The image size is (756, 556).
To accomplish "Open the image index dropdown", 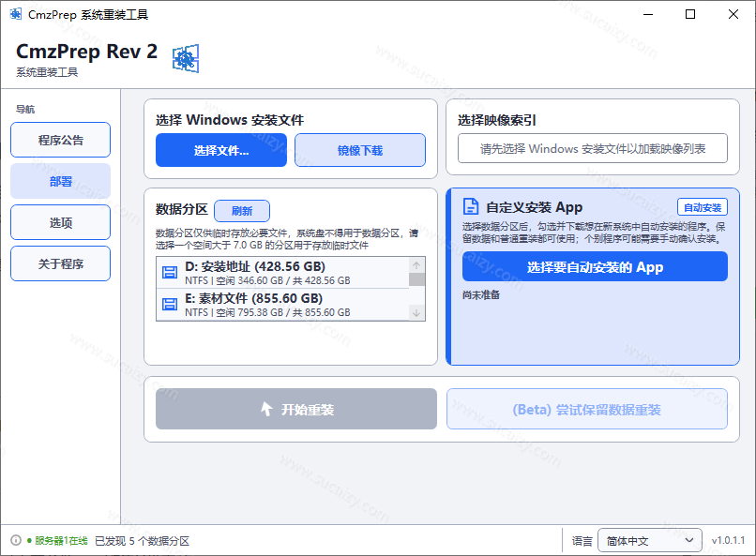I will (x=593, y=148).
